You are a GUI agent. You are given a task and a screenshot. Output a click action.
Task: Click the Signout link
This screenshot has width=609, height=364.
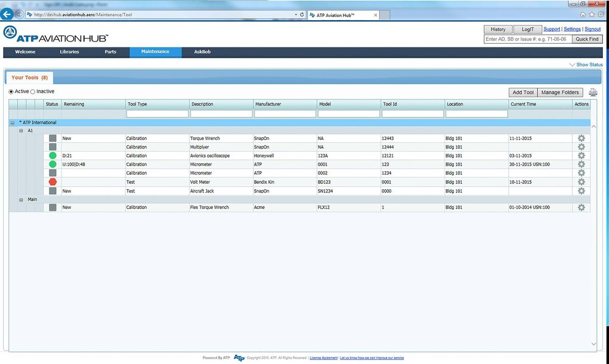[x=593, y=29]
